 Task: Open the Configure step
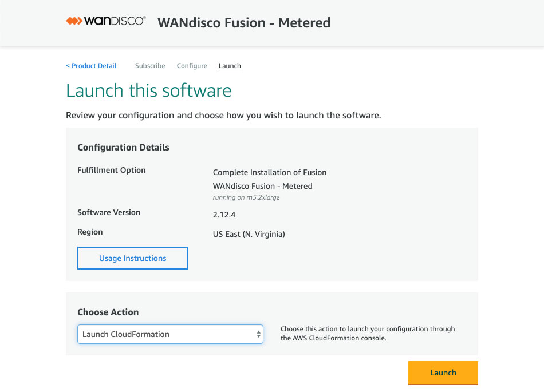pyautogui.click(x=192, y=66)
